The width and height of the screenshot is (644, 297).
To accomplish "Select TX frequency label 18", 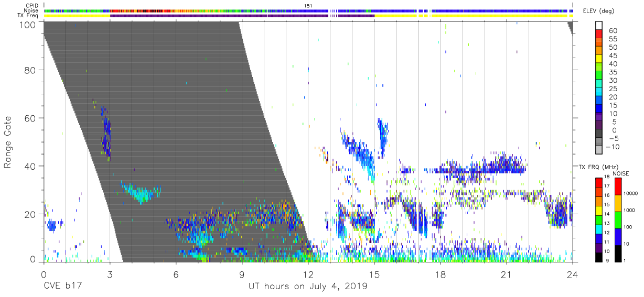I will [607, 178].
